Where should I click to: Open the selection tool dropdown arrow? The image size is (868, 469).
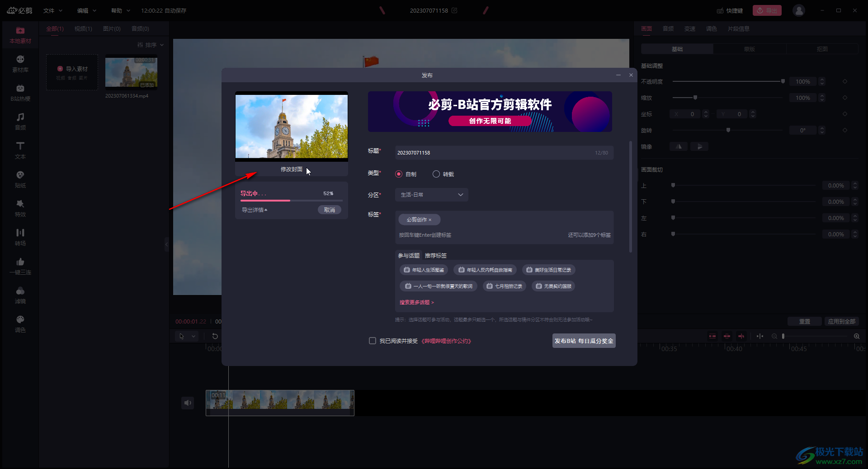click(193, 336)
